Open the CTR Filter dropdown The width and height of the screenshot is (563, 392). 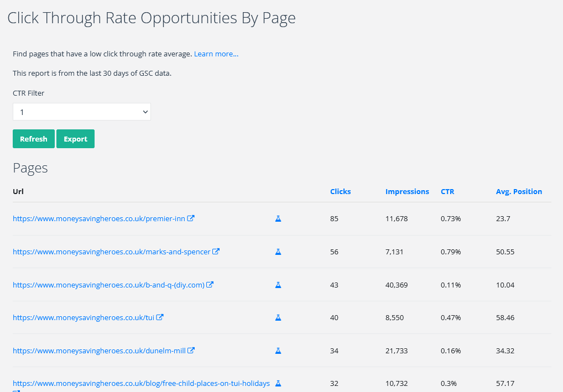pos(82,112)
